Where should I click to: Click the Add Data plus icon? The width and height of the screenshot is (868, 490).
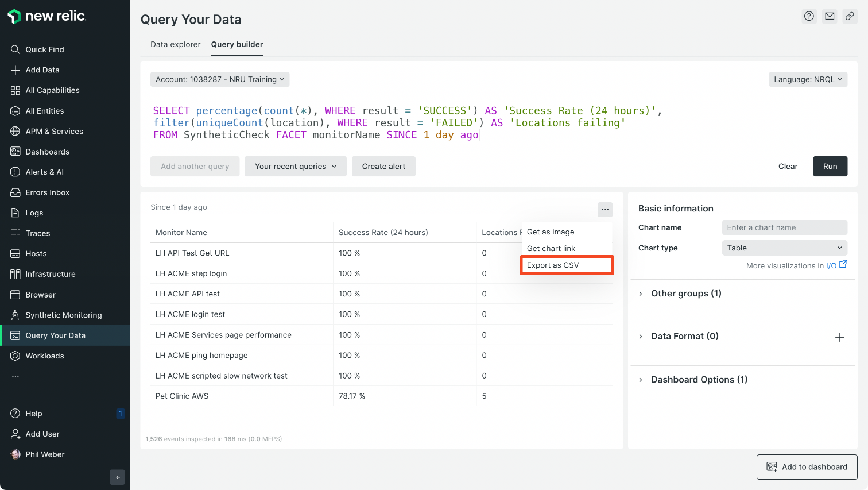coord(15,70)
